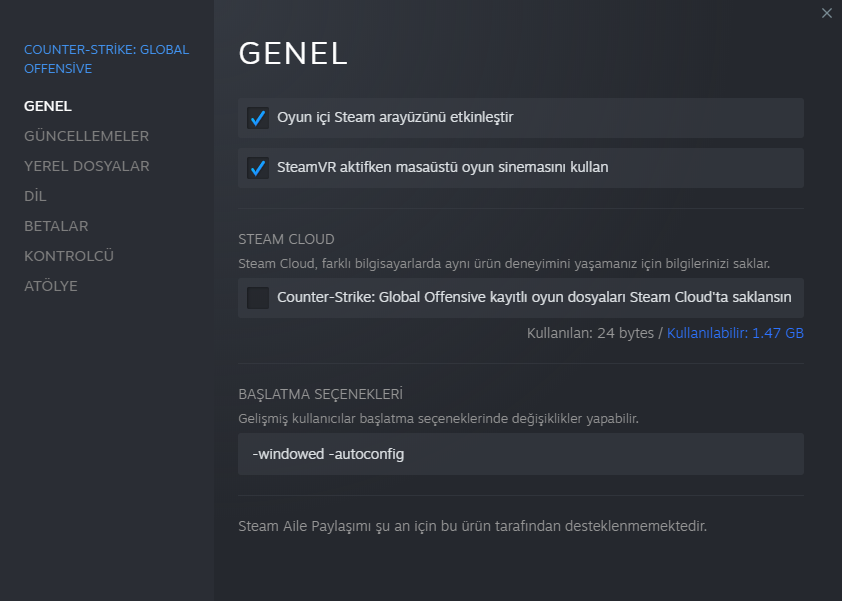
Task: Enable Steam Cloud saving for Counter-Strike checkbox
Action: click(258, 298)
